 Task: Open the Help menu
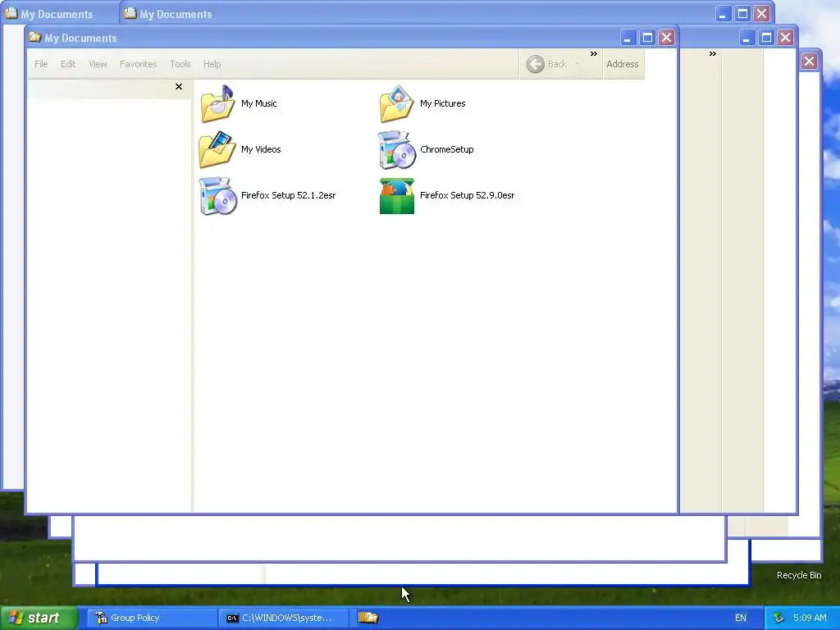point(212,64)
